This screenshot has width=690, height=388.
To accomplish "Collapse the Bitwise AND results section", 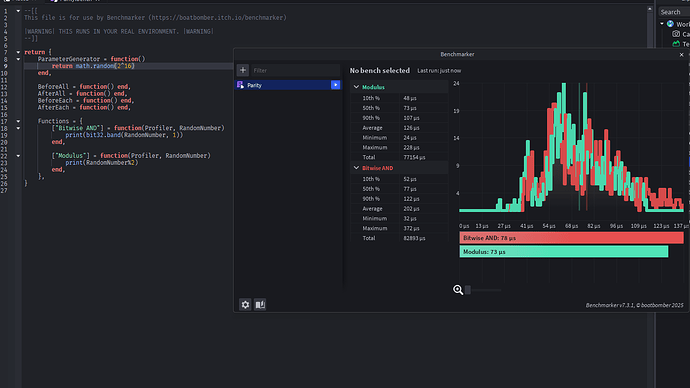I will tap(356, 168).
